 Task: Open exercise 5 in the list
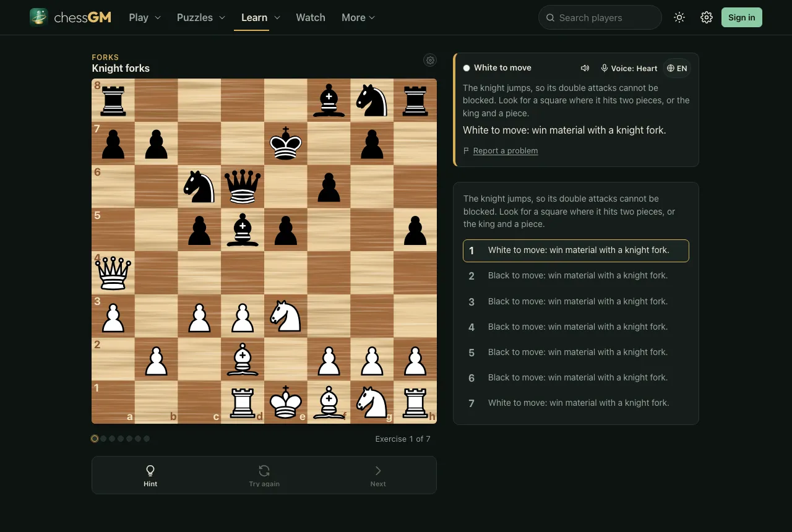coord(576,352)
